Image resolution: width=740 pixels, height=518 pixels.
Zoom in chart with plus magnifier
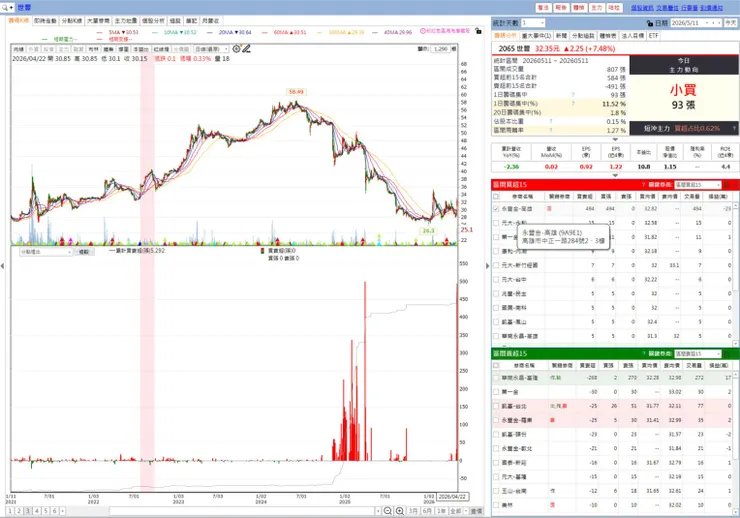click(400, 511)
